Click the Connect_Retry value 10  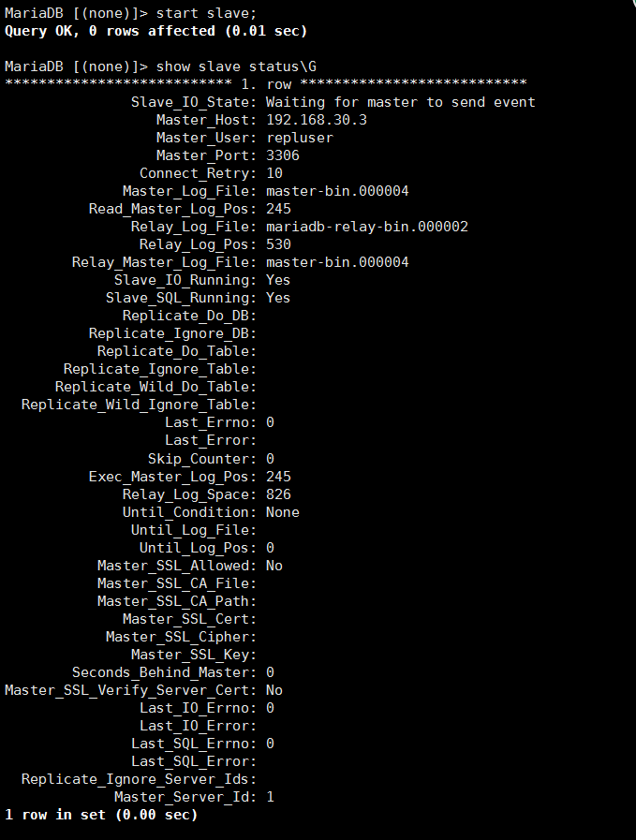(274, 173)
